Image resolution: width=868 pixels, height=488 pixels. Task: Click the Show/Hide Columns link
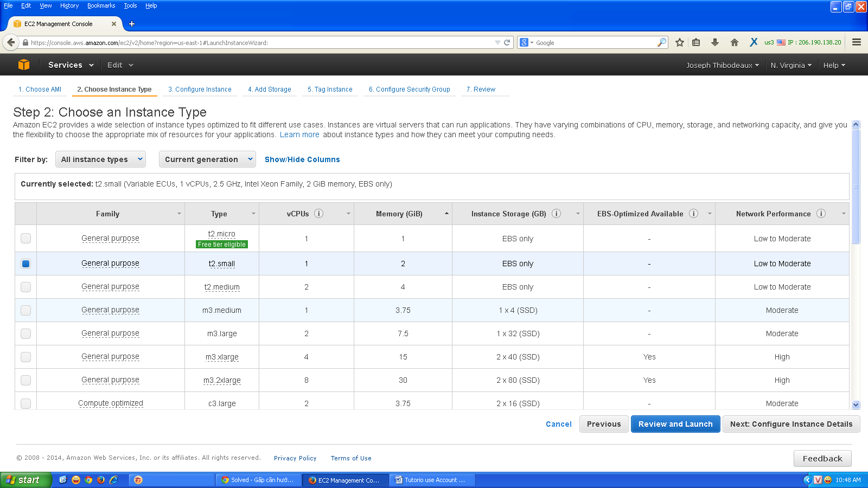[x=302, y=159]
